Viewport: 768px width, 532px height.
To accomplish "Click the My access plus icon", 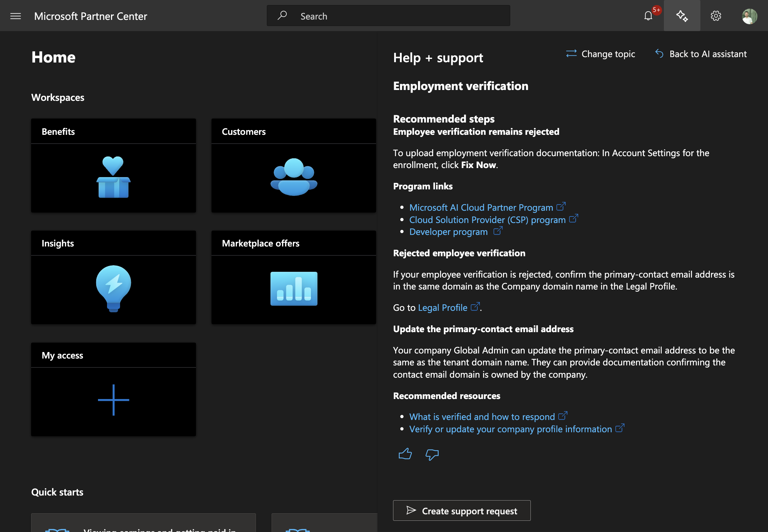I will 113,400.
